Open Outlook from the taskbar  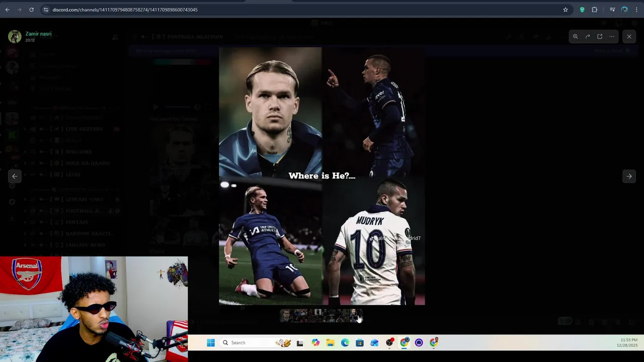[374, 342]
